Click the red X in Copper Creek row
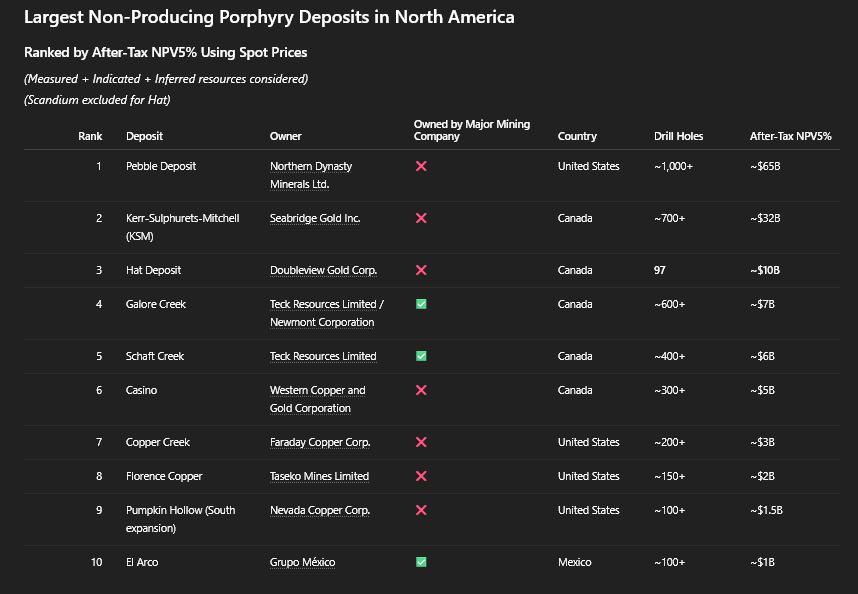Image resolution: width=858 pixels, height=594 pixels. pos(421,442)
